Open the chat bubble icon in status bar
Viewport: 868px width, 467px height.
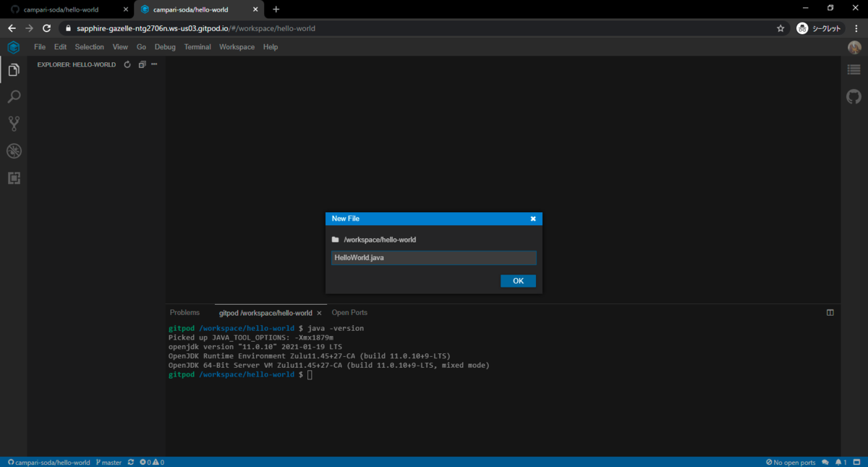825,462
